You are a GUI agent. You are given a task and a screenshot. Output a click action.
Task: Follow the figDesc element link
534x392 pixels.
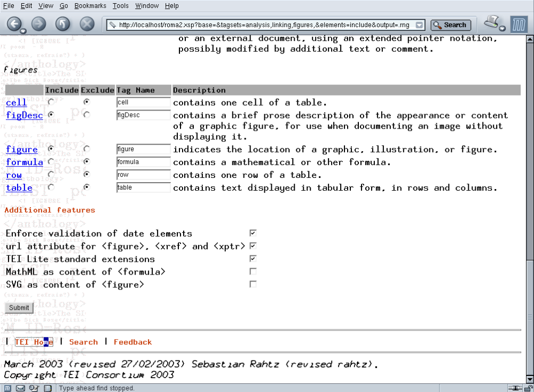pos(25,115)
